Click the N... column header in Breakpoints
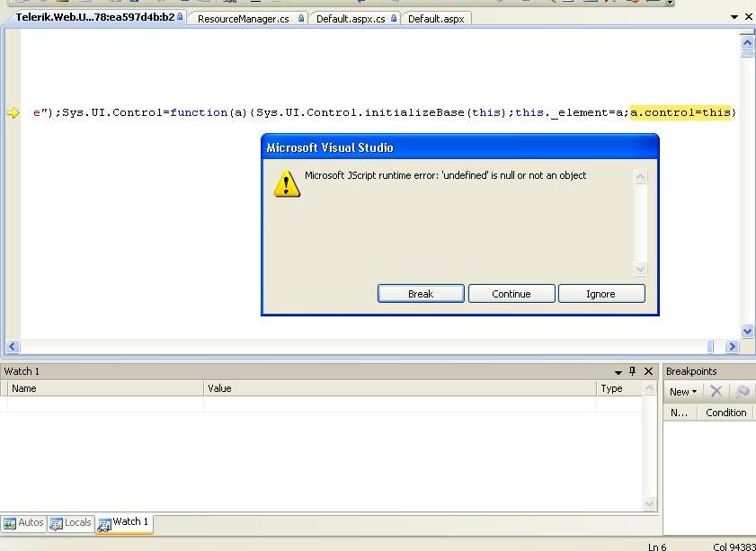 [680, 413]
